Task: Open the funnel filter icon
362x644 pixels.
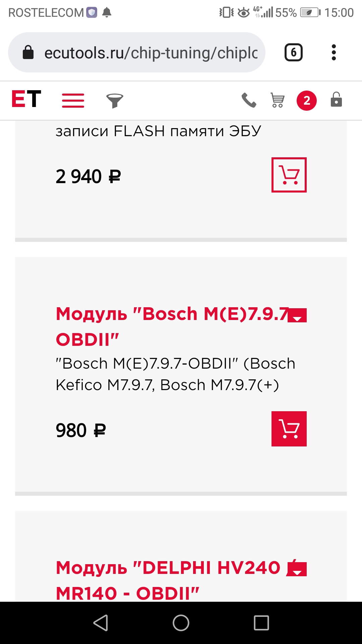Action: click(115, 101)
